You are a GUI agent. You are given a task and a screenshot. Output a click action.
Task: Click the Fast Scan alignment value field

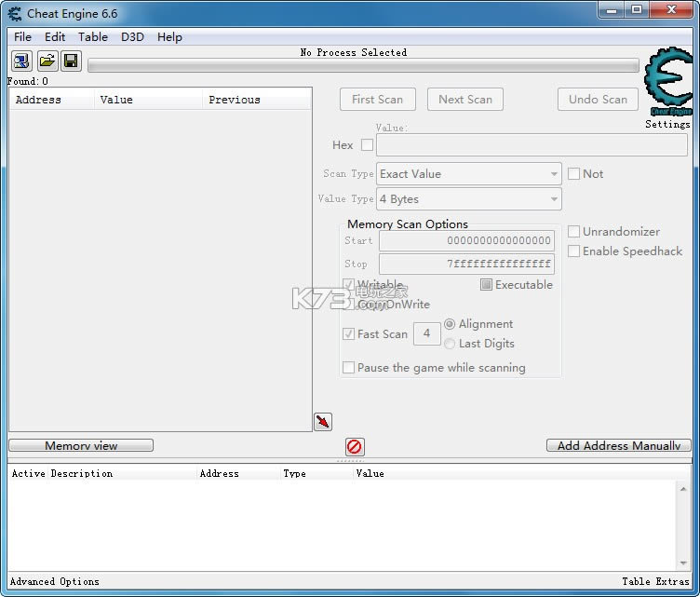[x=426, y=333]
